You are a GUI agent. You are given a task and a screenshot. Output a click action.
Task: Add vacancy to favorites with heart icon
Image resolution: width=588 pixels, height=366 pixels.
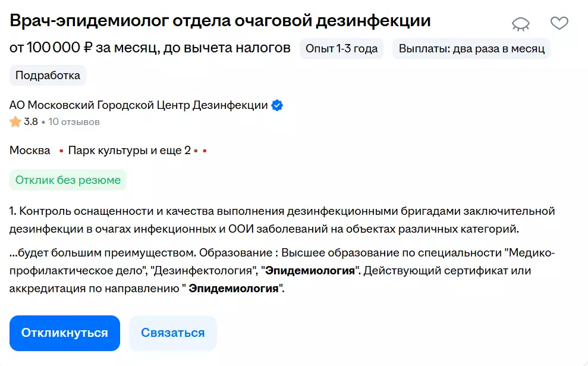coord(559,23)
